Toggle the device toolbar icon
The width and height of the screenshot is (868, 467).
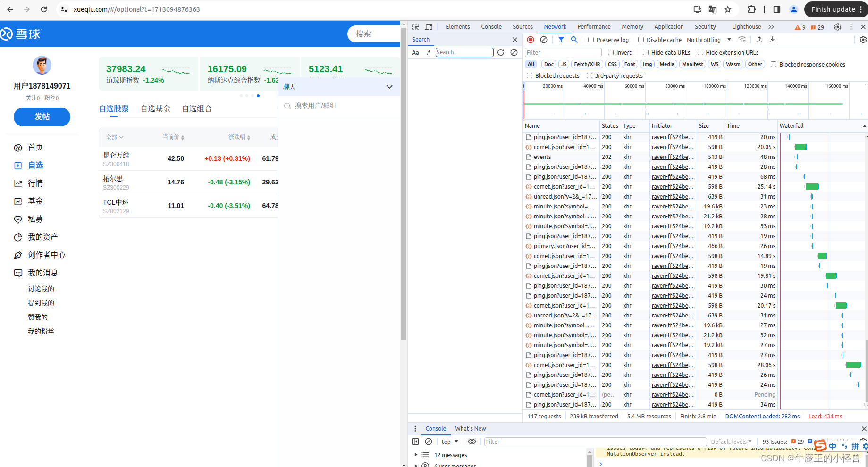(x=429, y=27)
